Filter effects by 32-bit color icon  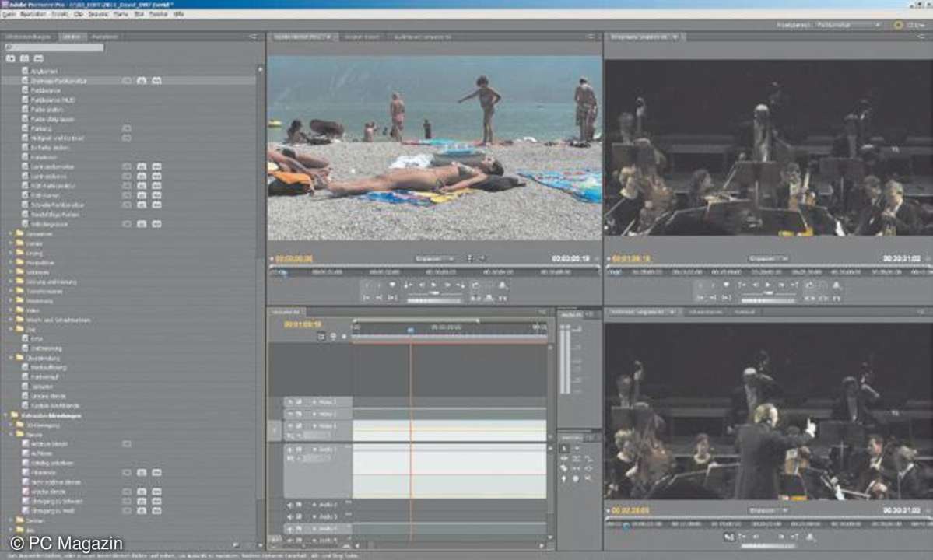pos(24,58)
